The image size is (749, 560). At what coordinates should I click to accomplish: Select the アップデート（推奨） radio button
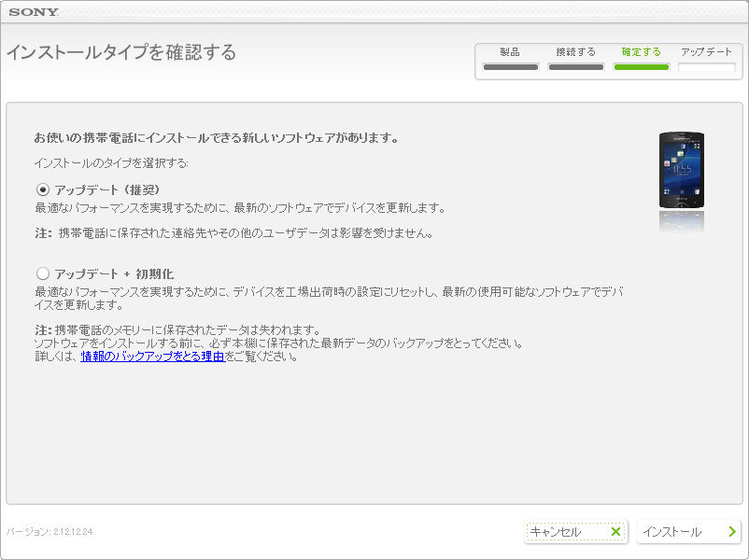point(43,189)
